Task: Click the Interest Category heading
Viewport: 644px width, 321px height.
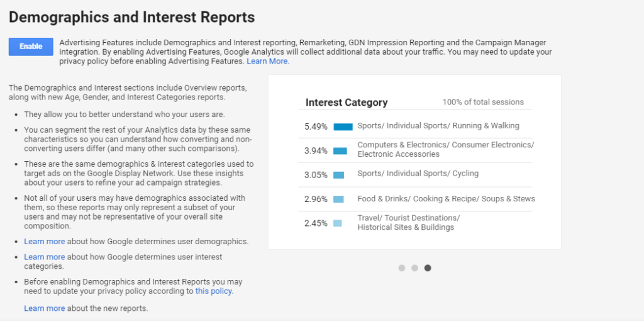Action: point(347,103)
